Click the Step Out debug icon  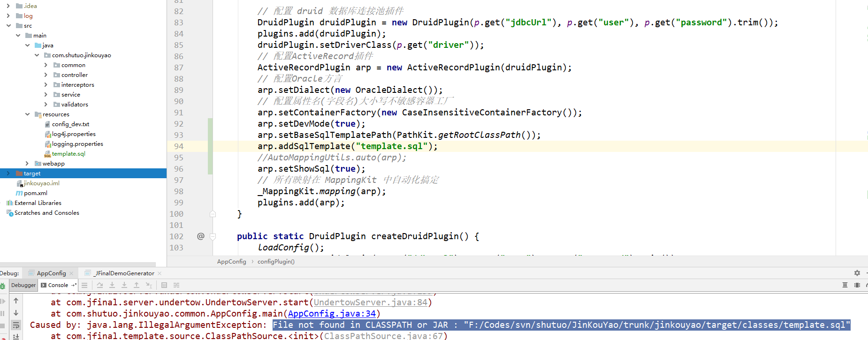137,285
